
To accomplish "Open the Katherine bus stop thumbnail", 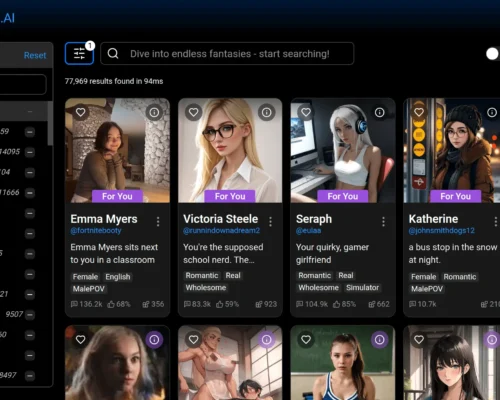I will 452,150.
